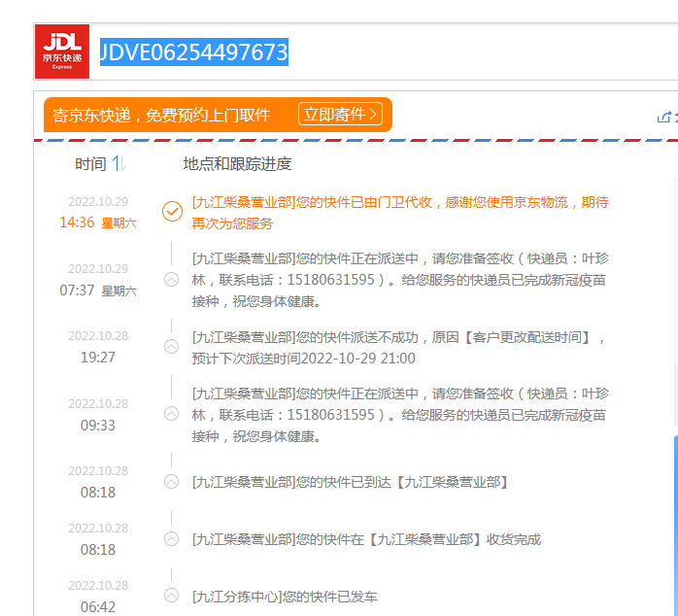
Task: Click the 【九江柴桑营业部】收货完成 entry
Action: point(366,539)
